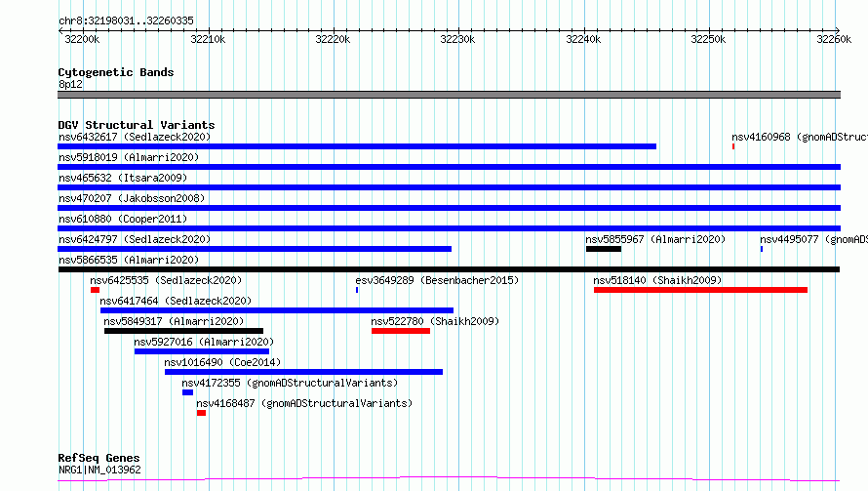Click the chr8:32198031..32260335 coordinates text

(x=126, y=21)
